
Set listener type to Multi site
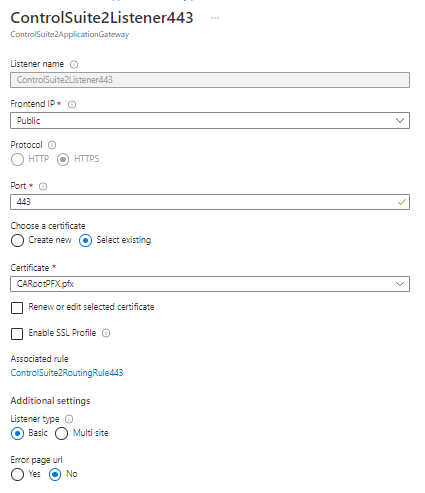[62, 434]
